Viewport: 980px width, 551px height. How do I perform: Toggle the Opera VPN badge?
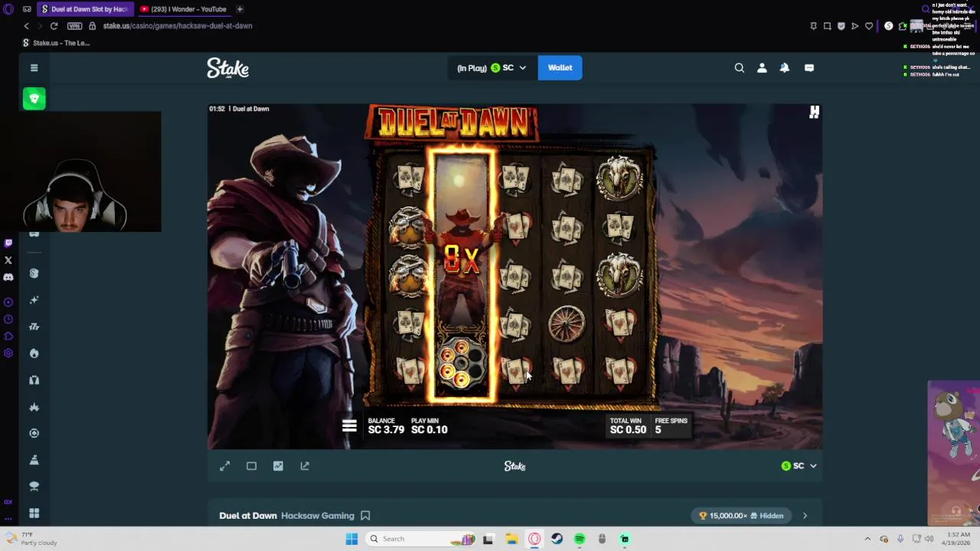[74, 26]
